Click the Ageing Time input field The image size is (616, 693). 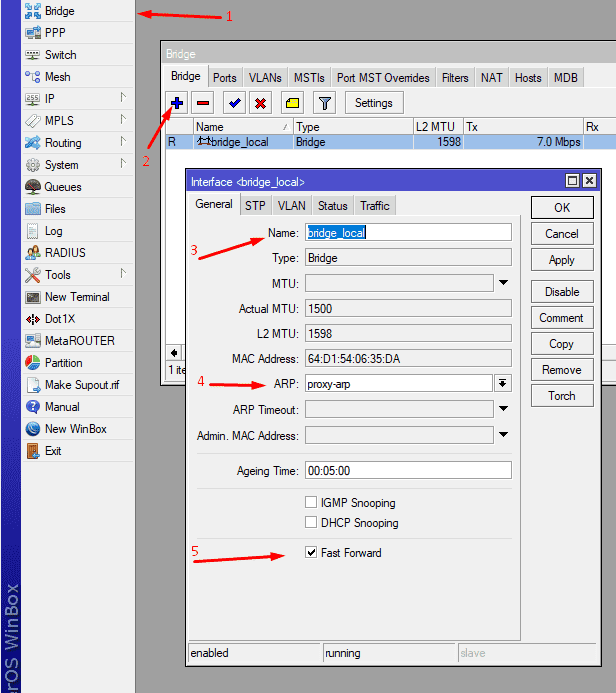(x=408, y=470)
